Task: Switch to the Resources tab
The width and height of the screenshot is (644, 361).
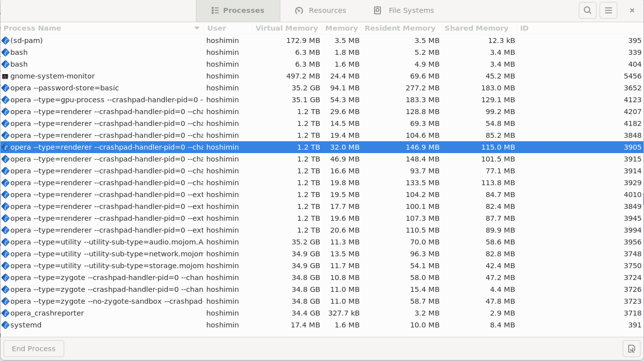Action: point(320,10)
